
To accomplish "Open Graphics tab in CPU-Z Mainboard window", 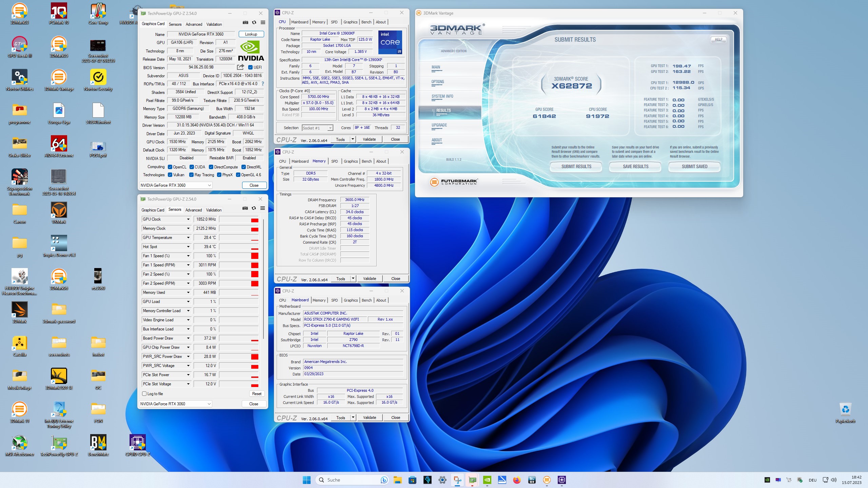I will click(351, 300).
